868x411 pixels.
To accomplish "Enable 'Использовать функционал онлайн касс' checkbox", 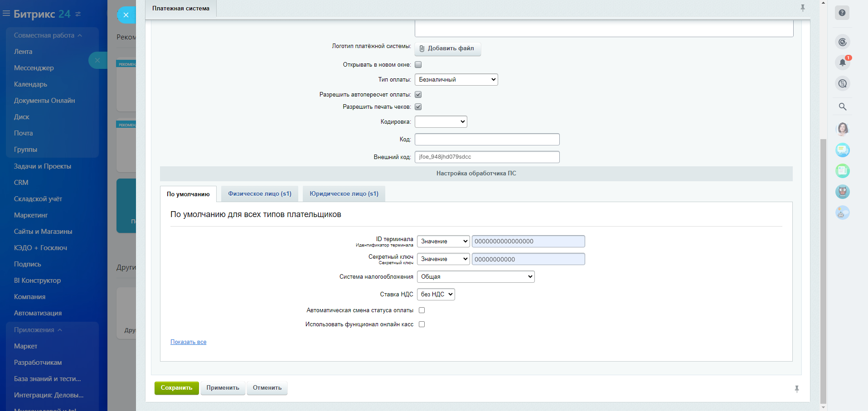I will 422,324.
